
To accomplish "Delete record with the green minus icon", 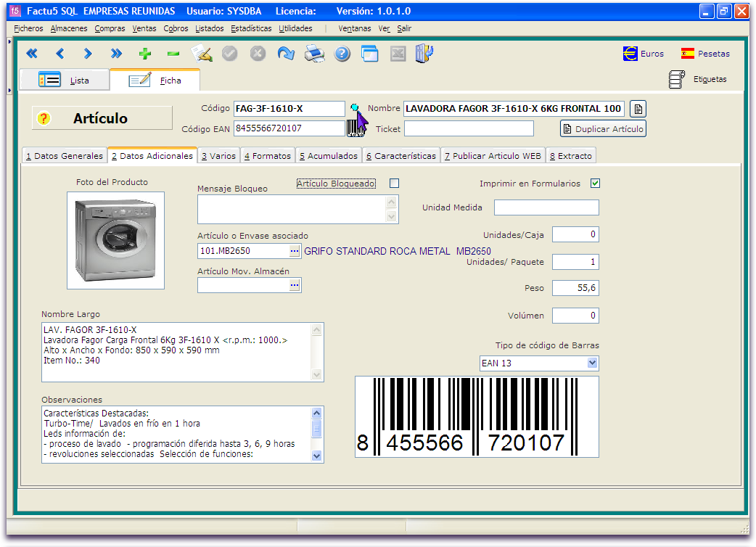I will (173, 54).
